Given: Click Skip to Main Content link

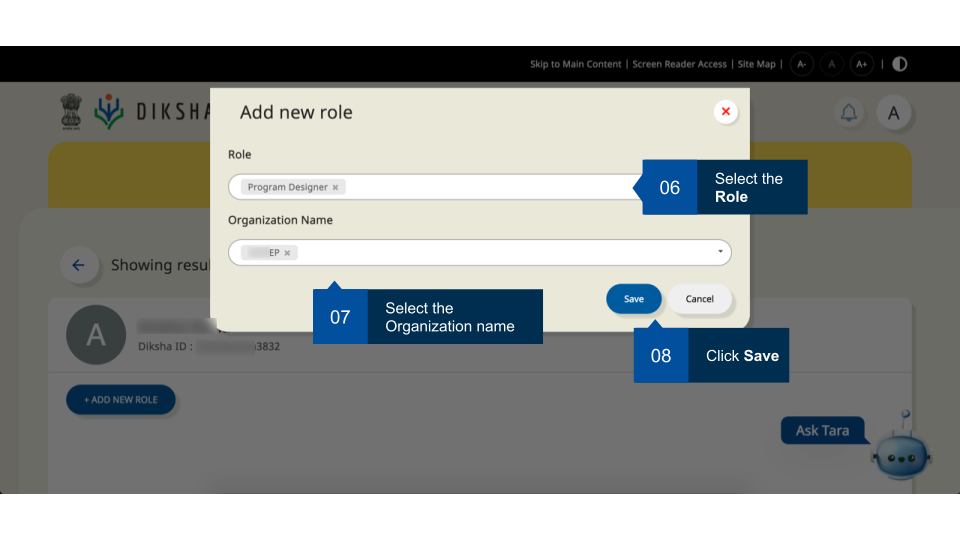Looking at the screenshot, I should click(575, 64).
